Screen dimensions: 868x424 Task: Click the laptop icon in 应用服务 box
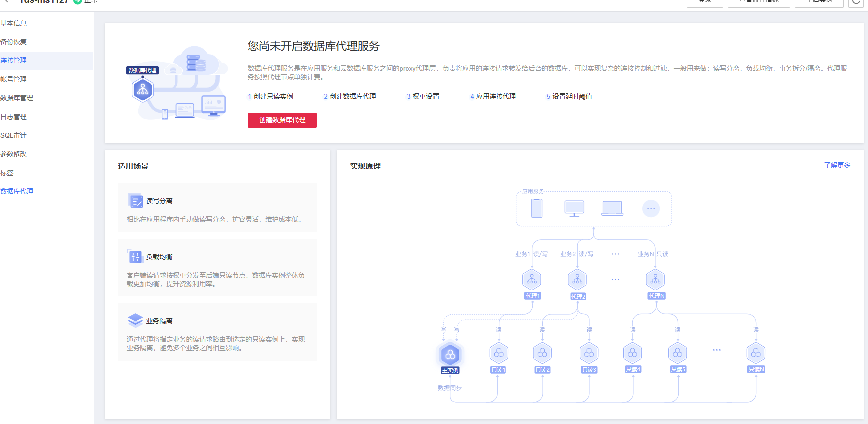coord(612,208)
